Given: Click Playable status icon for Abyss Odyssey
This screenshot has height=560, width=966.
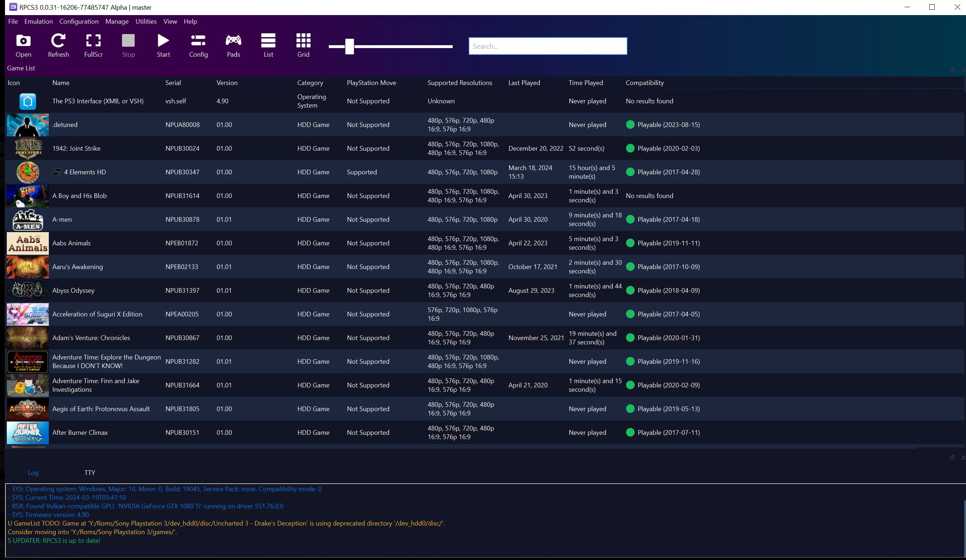Looking at the screenshot, I should (630, 290).
